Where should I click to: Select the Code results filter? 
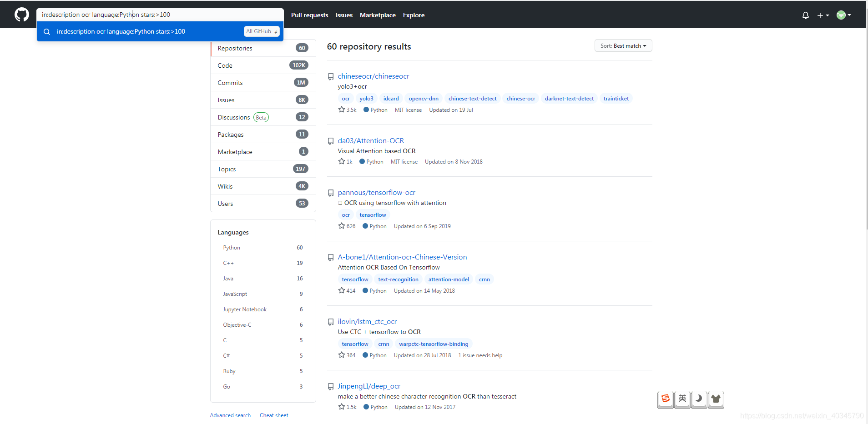263,65
